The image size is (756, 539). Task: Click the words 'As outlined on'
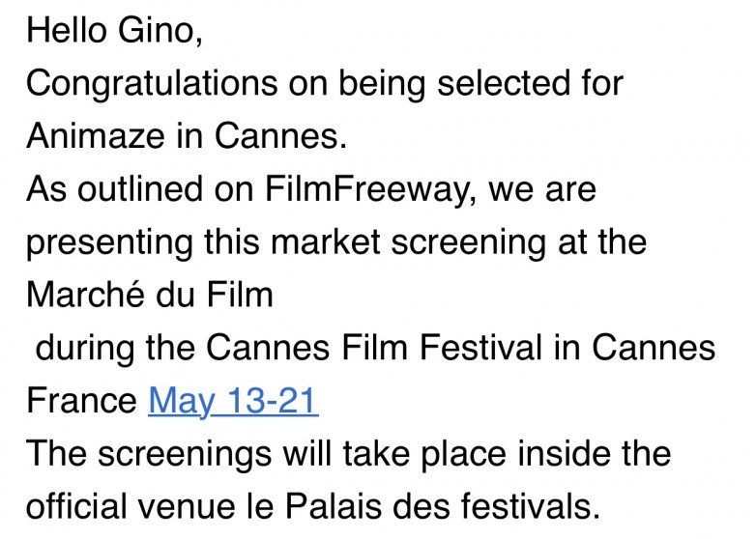[140, 188]
